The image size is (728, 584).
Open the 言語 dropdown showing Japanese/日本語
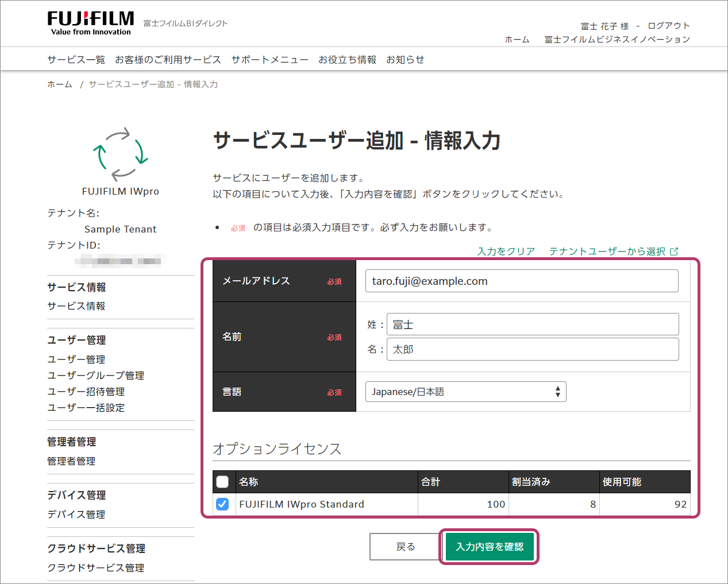[x=466, y=392]
